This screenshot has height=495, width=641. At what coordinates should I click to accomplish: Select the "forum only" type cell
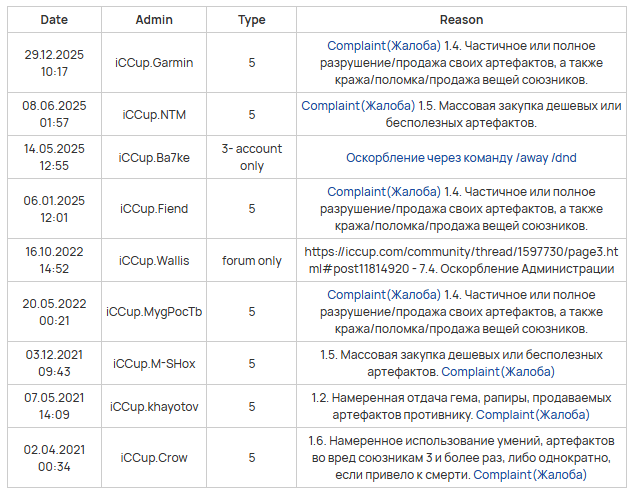coord(251,261)
